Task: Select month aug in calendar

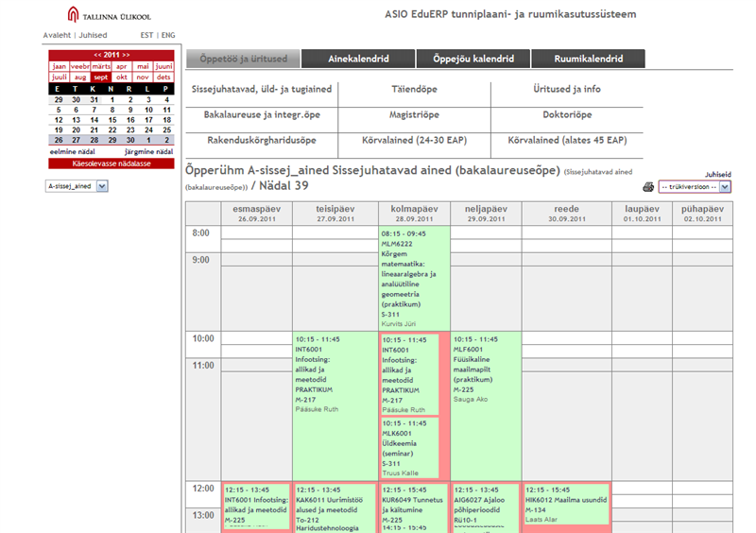Action: tap(80, 77)
